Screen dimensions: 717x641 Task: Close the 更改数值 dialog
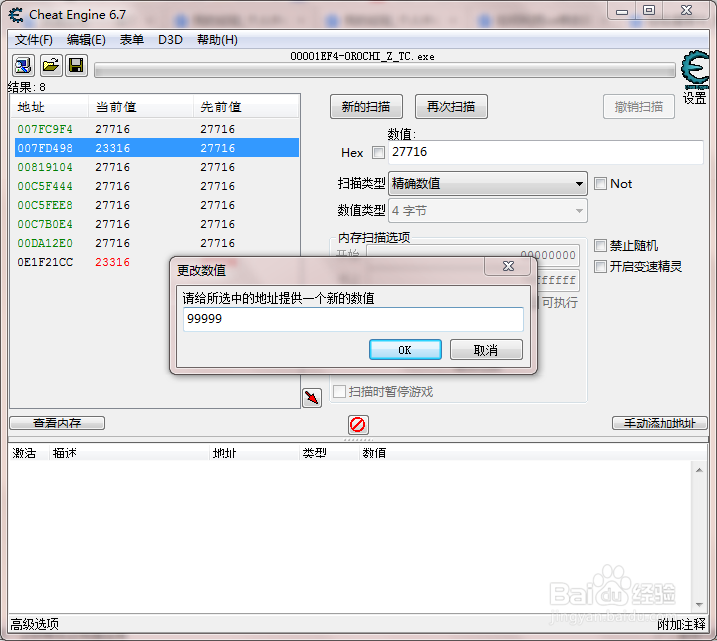pyautogui.click(x=508, y=266)
